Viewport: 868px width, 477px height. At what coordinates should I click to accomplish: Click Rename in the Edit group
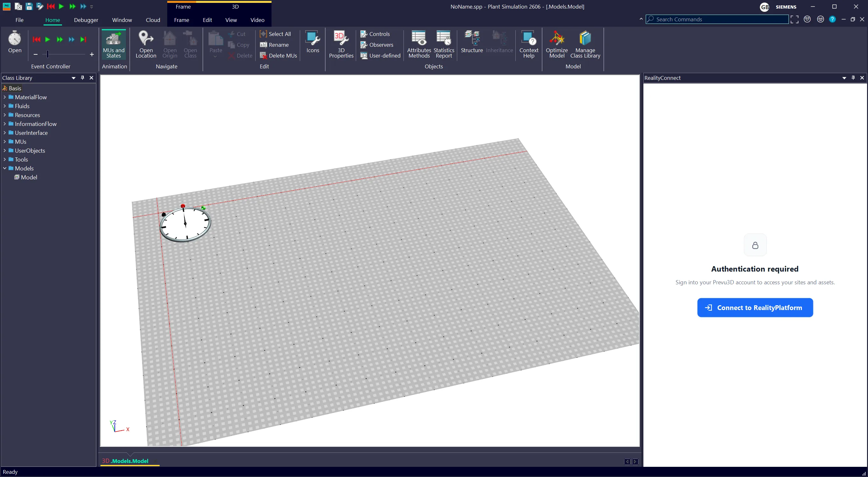(274, 45)
